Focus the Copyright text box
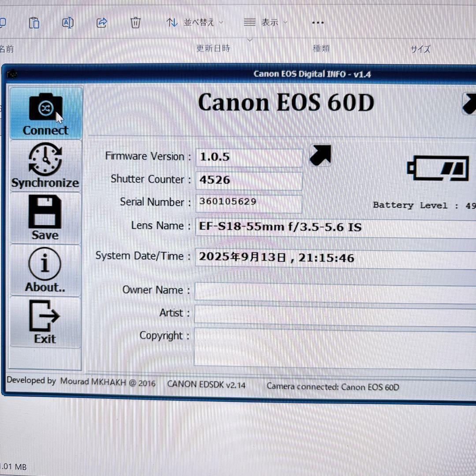The image size is (476, 476). [335, 346]
